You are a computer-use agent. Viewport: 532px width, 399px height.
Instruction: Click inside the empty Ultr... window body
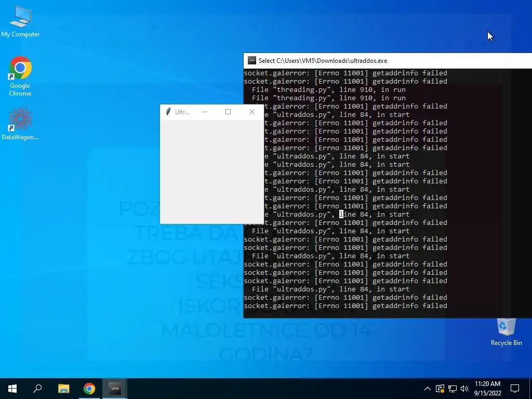(212, 171)
